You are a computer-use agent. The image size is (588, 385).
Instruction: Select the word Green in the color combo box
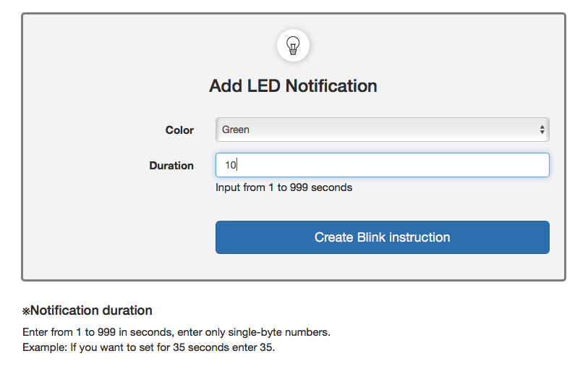click(236, 130)
